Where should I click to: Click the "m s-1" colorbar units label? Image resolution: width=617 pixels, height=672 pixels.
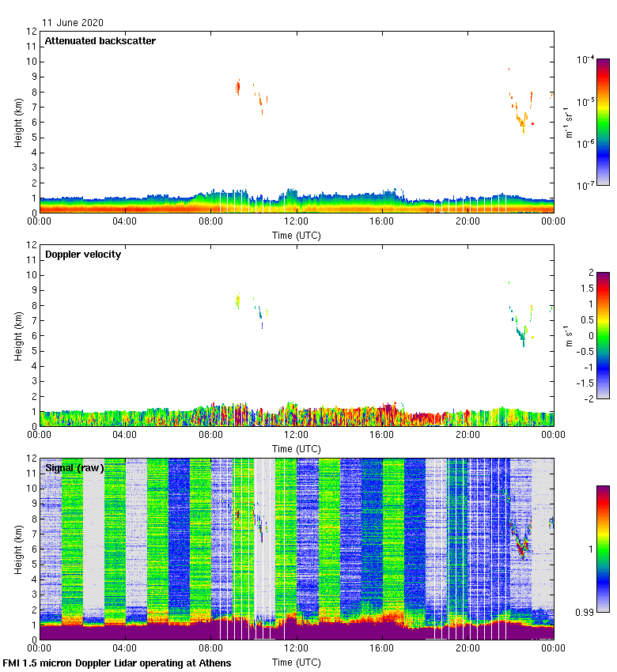click(569, 335)
